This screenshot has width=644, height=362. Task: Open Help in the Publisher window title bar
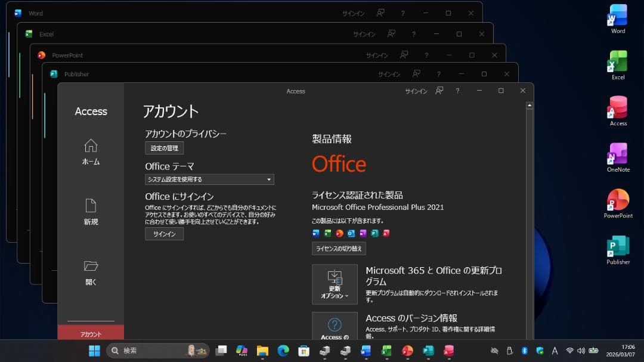[439, 75]
